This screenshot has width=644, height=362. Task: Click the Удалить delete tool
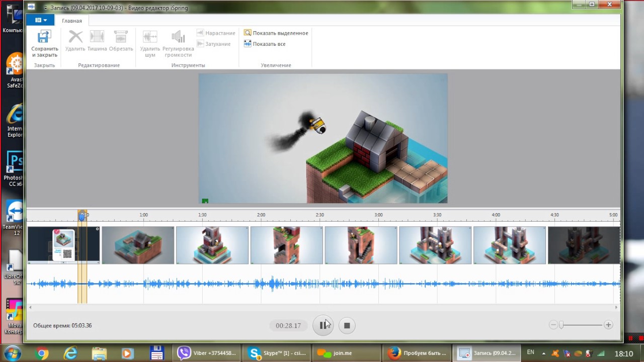click(75, 41)
